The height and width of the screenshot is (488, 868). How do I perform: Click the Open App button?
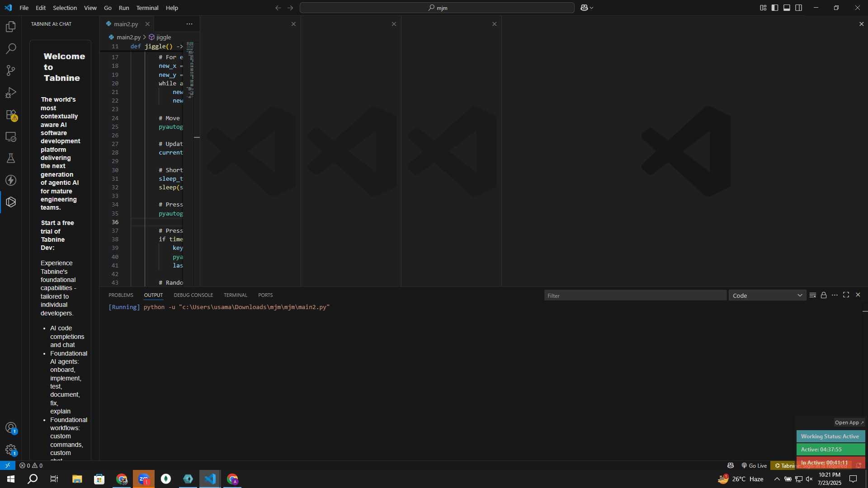point(849,422)
